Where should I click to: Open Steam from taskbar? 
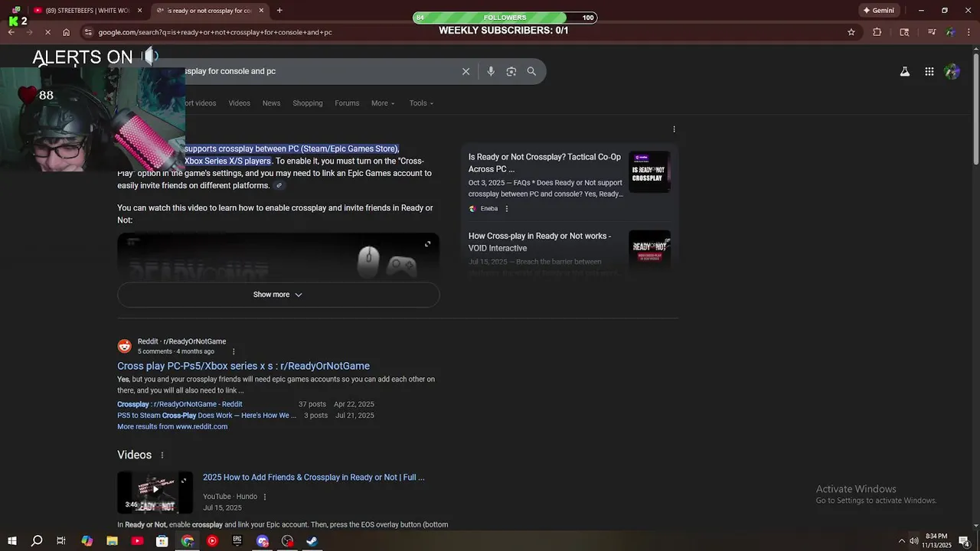point(312,541)
